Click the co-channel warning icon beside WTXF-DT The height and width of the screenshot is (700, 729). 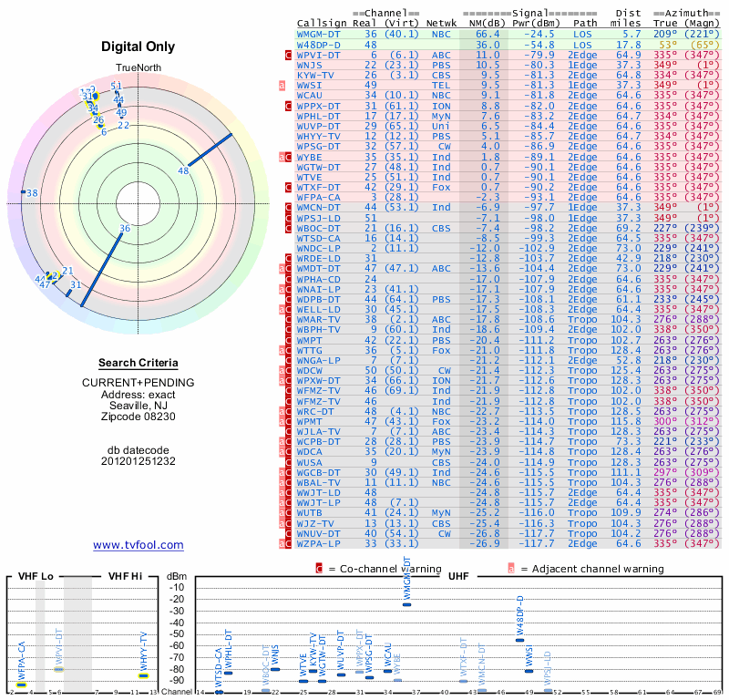289,187
